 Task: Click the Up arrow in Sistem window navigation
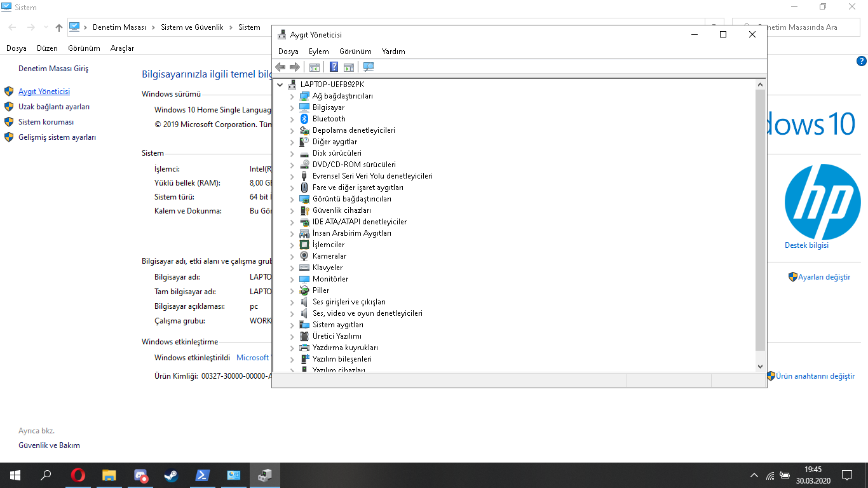(x=59, y=27)
